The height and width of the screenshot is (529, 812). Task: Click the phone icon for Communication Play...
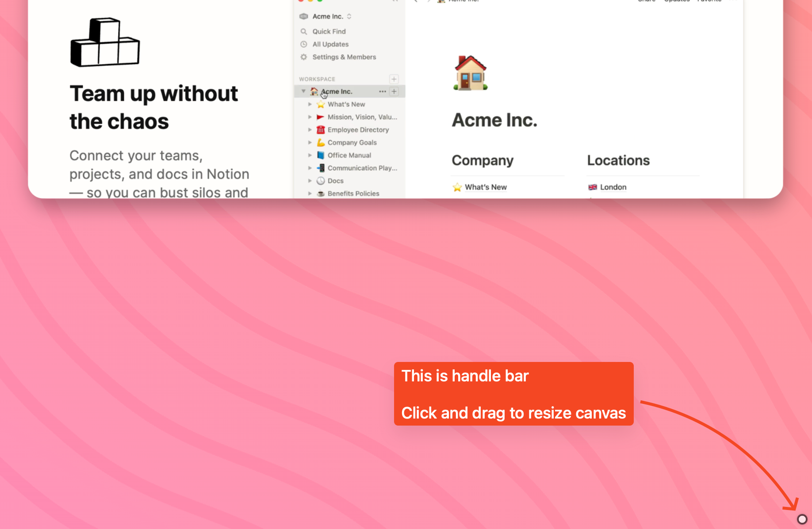321,168
